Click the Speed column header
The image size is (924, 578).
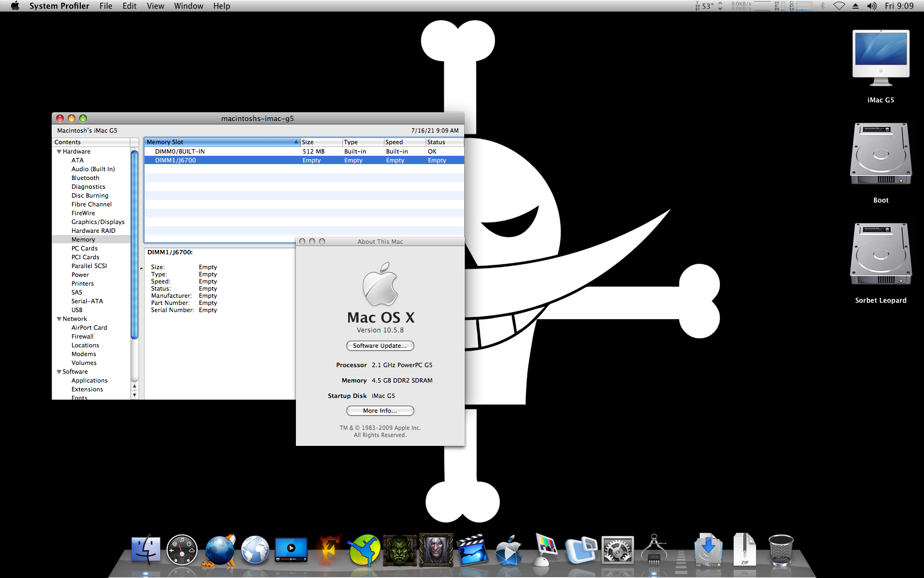pyautogui.click(x=405, y=142)
